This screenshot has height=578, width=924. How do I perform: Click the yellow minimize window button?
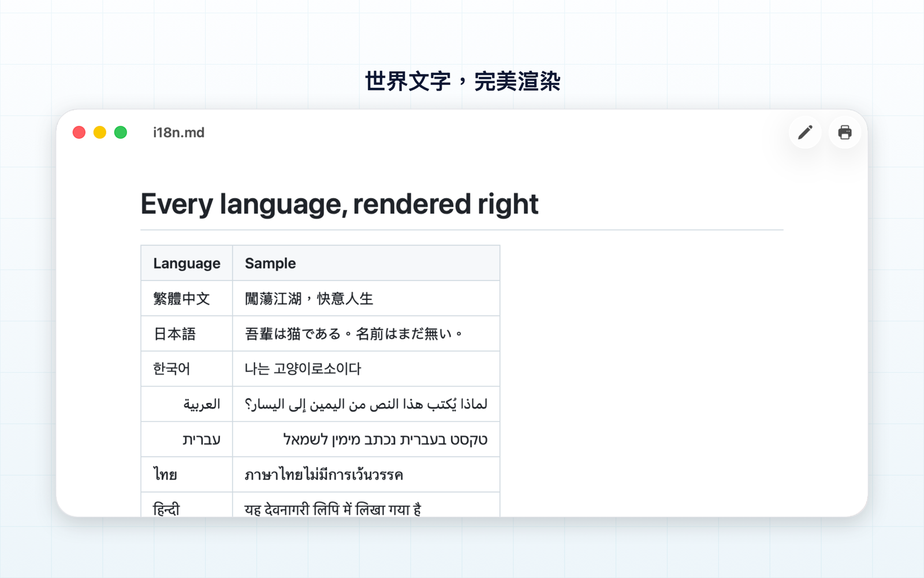(100, 132)
